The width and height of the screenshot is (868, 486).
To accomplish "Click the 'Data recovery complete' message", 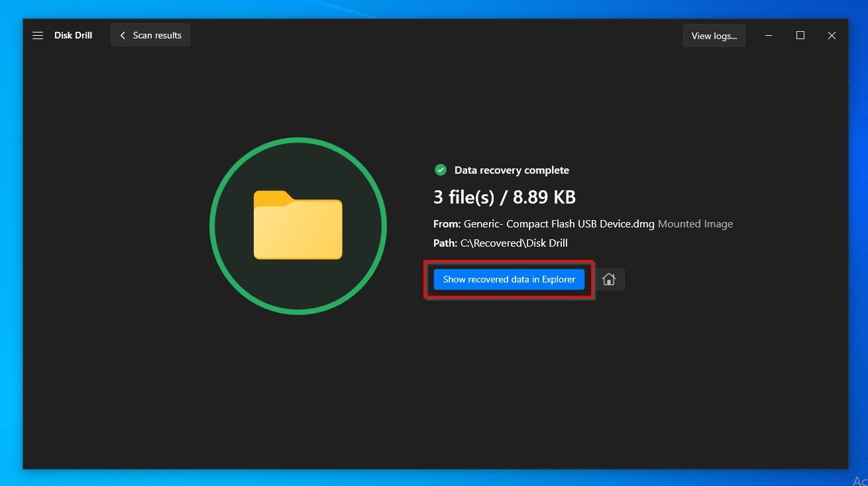I will point(512,170).
